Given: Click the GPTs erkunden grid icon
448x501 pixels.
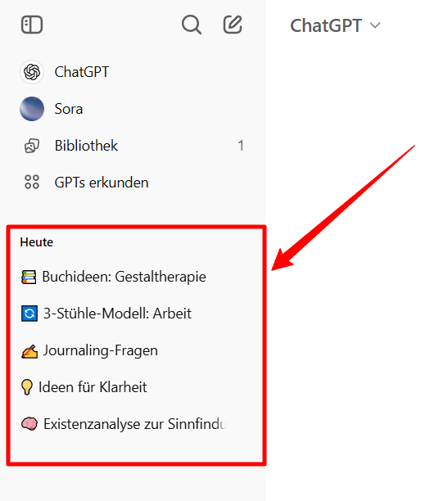Looking at the screenshot, I should pos(32,182).
